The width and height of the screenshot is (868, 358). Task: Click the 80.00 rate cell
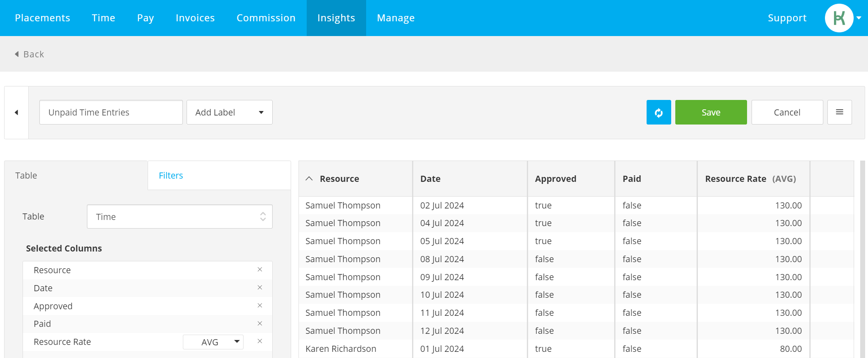tap(791, 349)
